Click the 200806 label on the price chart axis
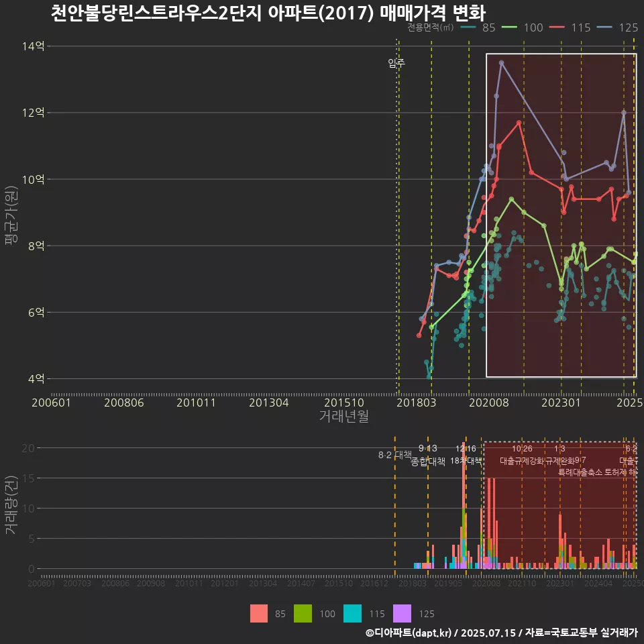Image resolution: width=644 pixels, height=644 pixels. pyautogui.click(x=124, y=402)
